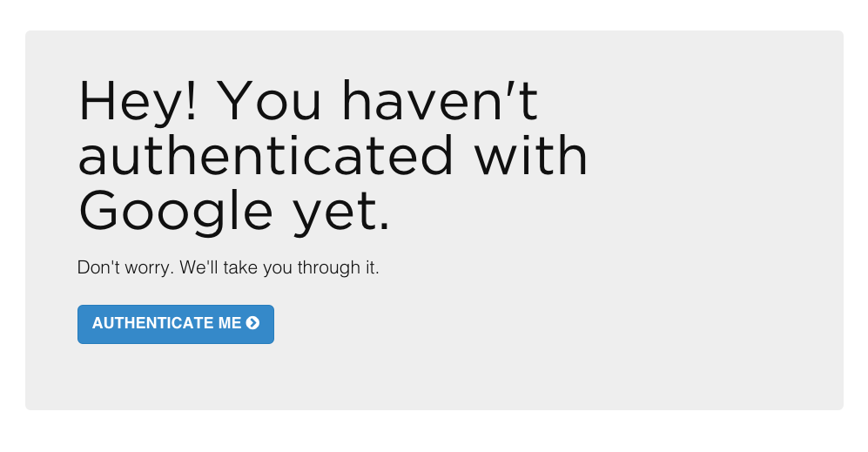Click the word "authenticated" in the headline
Image resolution: width=868 pixels, height=452 pixels.
pos(266,156)
